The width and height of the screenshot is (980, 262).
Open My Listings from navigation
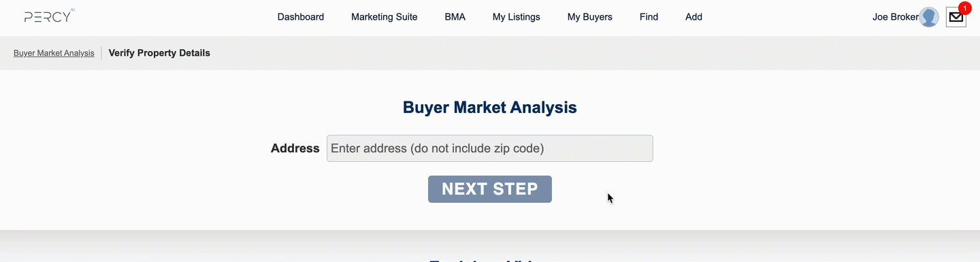point(517,17)
